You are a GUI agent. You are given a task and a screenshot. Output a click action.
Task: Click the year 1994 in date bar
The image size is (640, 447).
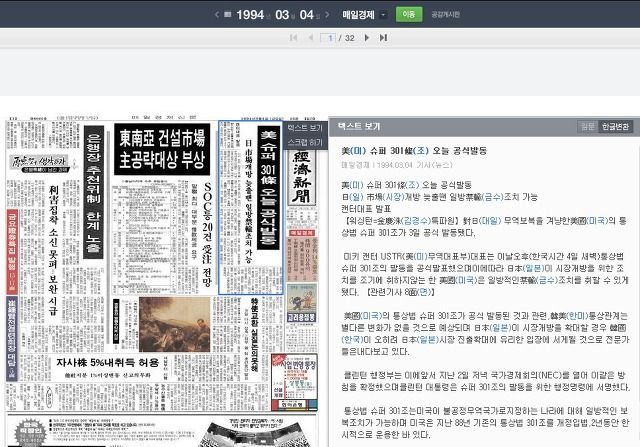(250, 15)
